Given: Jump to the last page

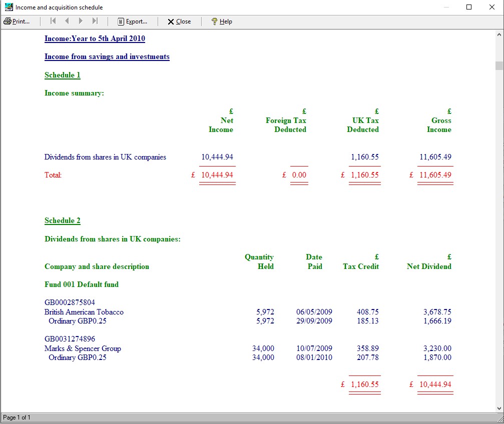Looking at the screenshot, I should click(95, 21).
